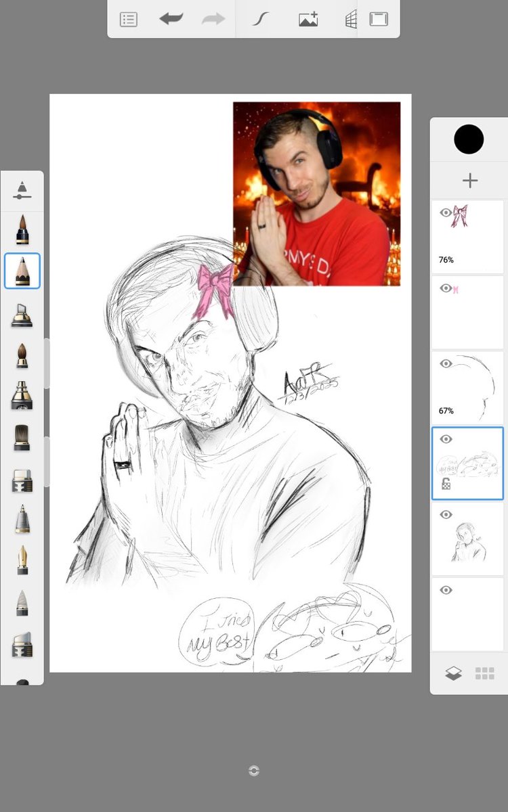Viewport: 508px width, 812px height.
Task: Select the ink brush pen tool
Action: point(22,396)
